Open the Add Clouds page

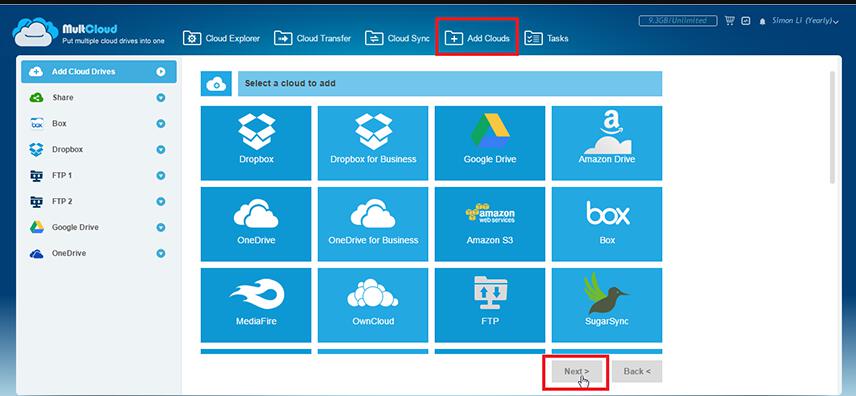[x=477, y=38]
